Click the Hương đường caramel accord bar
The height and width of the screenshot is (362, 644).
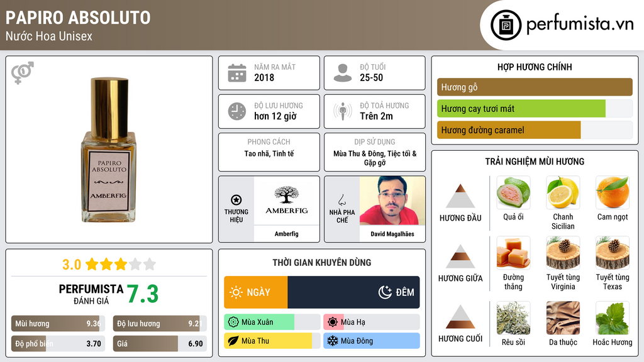(535, 129)
